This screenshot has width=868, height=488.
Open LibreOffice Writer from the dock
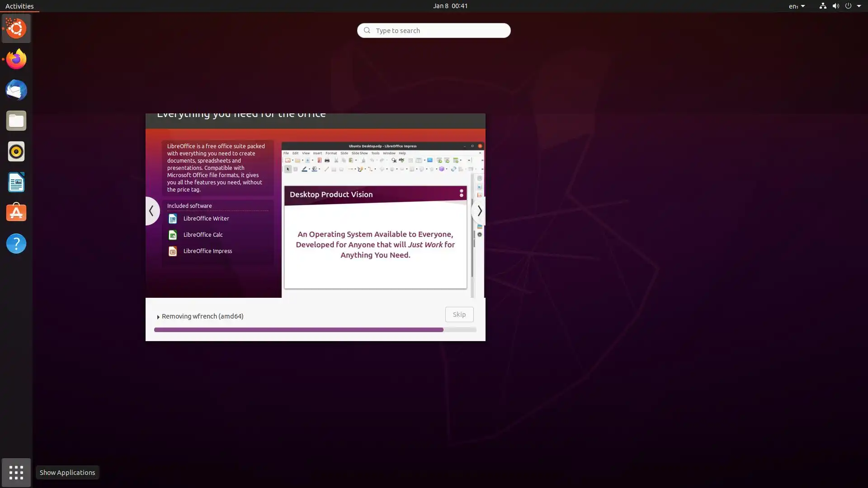click(x=16, y=182)
